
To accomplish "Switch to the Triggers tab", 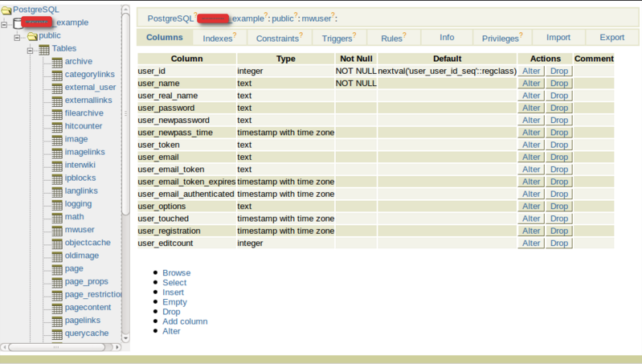I will [337, 39].
